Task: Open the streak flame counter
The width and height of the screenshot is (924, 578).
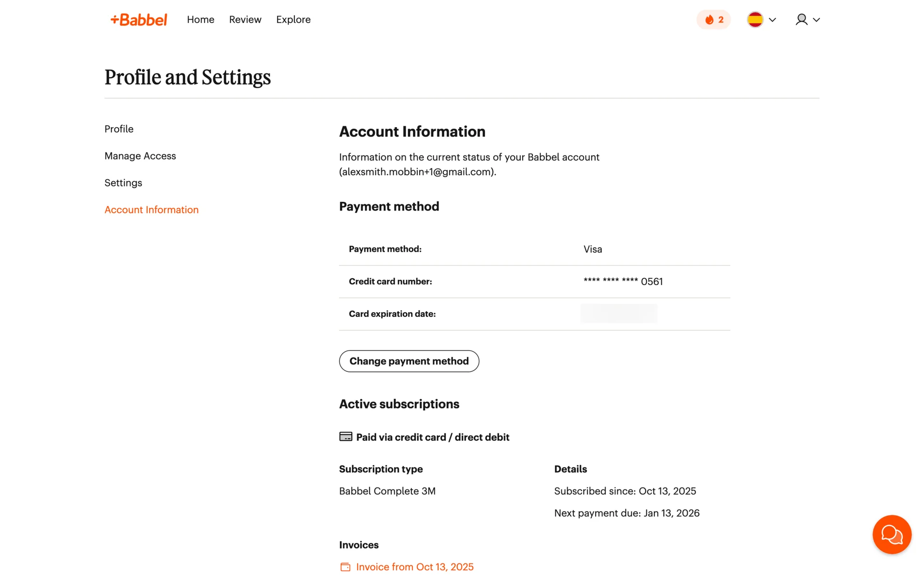Action: click(713, 20)
